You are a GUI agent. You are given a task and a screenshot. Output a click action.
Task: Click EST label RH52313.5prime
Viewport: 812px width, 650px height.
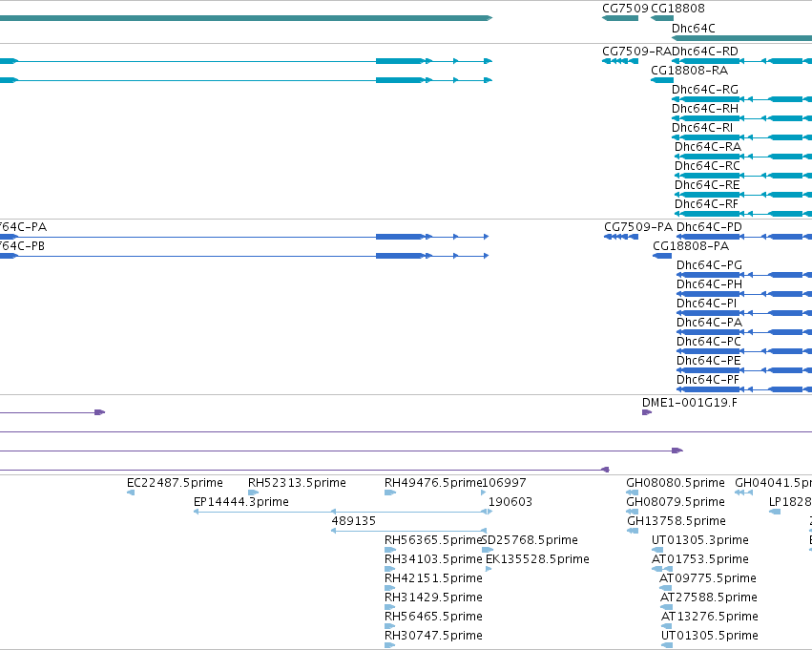tap(298, 483)
